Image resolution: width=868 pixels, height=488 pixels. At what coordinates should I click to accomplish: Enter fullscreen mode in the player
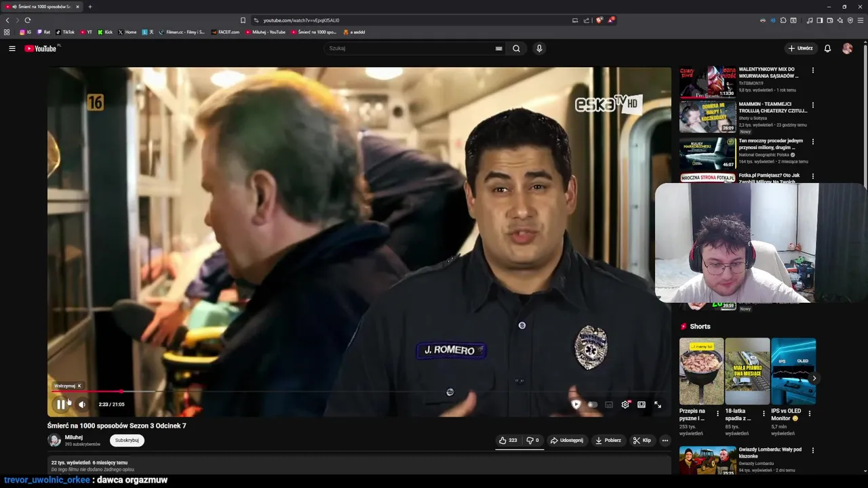(x=658, y=405)
